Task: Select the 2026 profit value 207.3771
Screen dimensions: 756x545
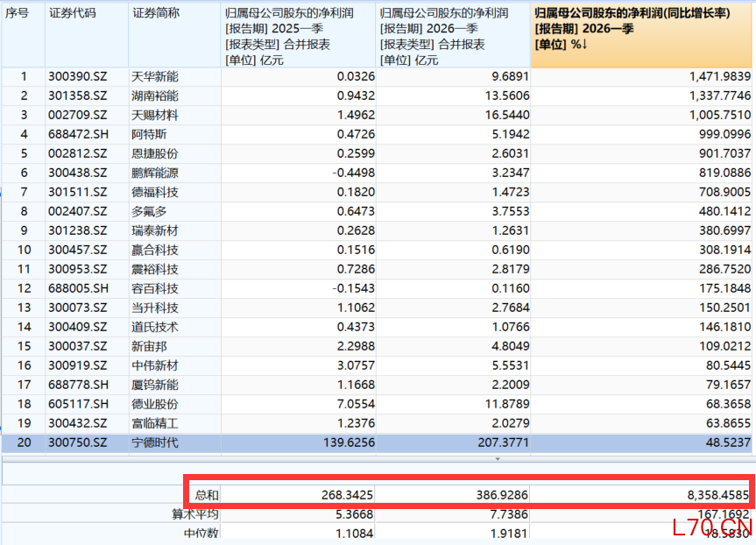Action: click(x=504, y=442)
